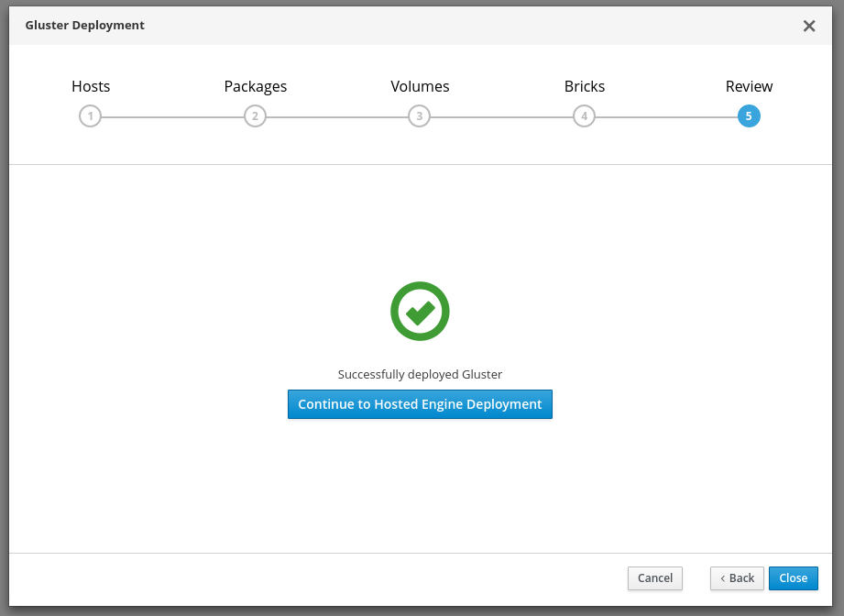Click the Gluster Deployment dialog title
Screen dimensions: 844x616
pyautogui.click(x=84, y=25)
